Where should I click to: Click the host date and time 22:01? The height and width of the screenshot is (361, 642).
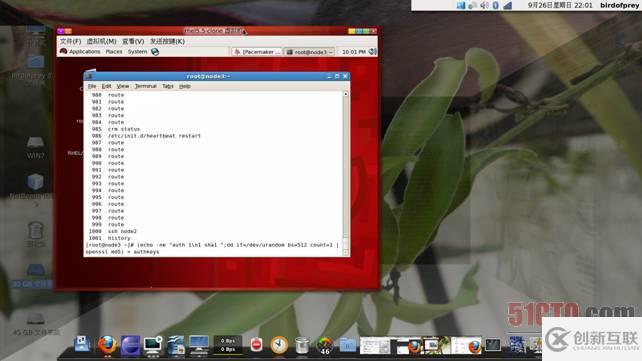pos(560,5)
